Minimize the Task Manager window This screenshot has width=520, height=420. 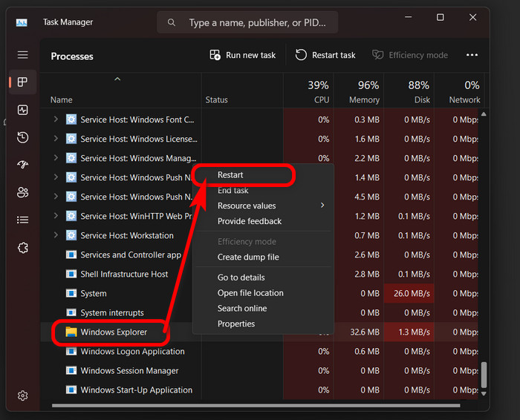pos(409,17)
